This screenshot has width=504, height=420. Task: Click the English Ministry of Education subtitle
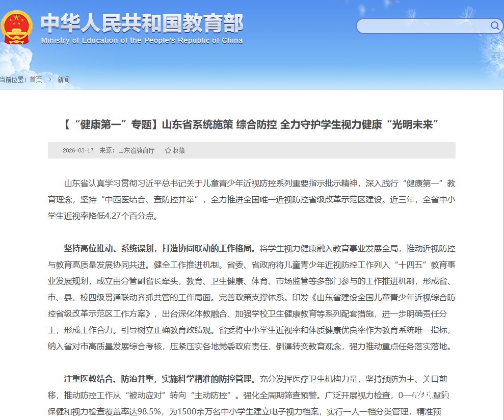pos(142,41)
